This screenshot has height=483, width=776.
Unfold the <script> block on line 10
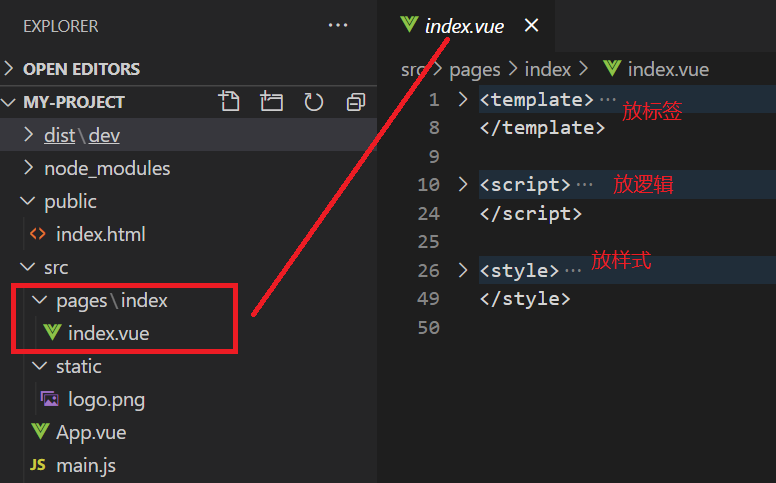coord(463,184)
